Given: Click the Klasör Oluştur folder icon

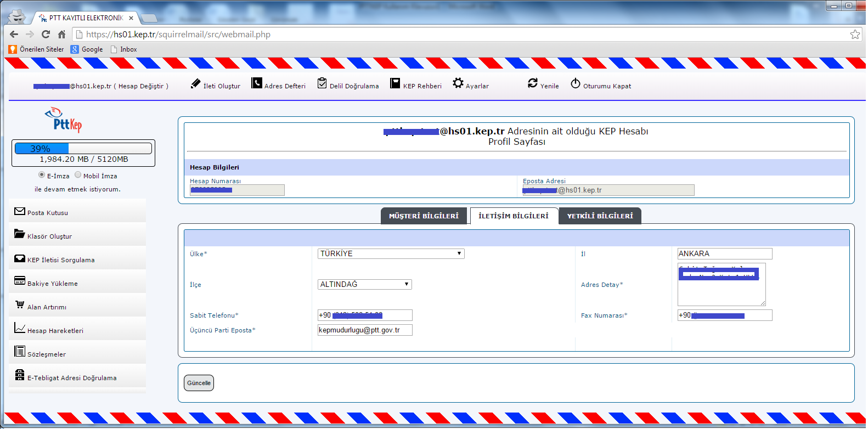Looking at the screenshot, I should tap(20, 234).
